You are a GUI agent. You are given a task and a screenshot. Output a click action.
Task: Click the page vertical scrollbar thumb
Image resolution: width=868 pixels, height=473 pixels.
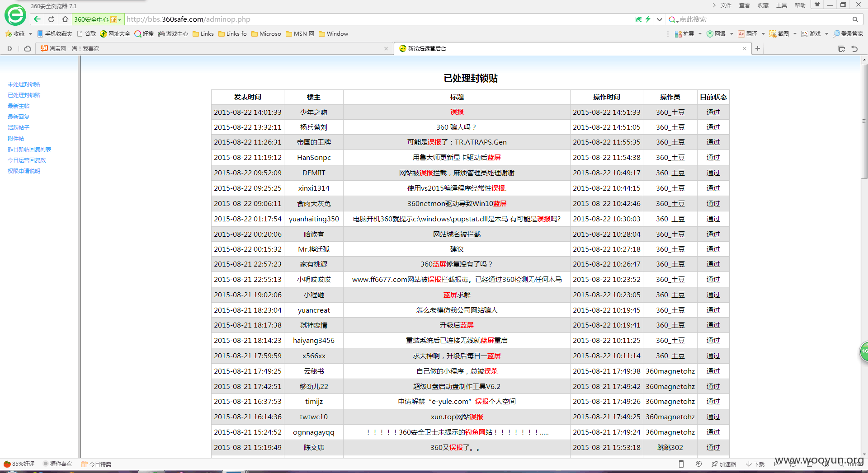tap(864, 121)
